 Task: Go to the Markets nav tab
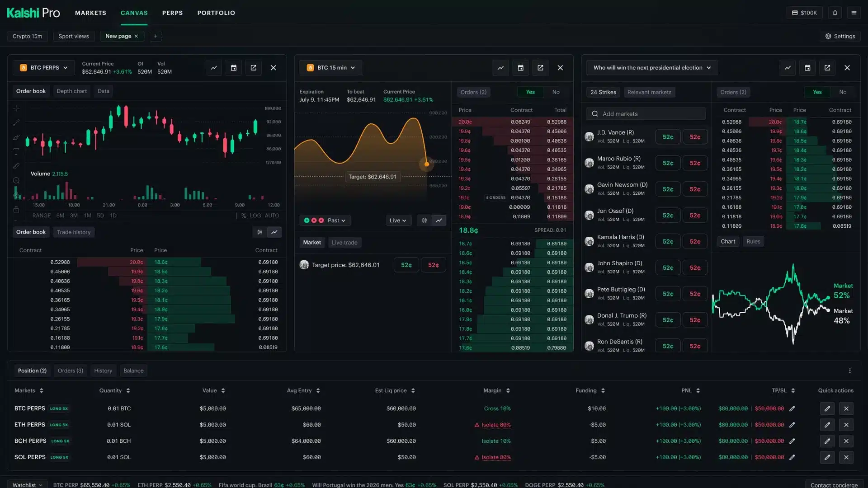(90, 13)
